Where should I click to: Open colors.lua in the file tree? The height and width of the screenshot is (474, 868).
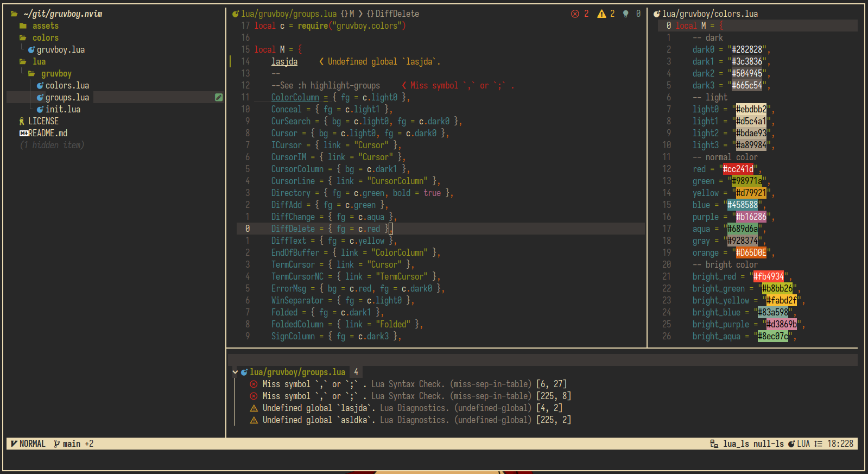tap(67, 86)
